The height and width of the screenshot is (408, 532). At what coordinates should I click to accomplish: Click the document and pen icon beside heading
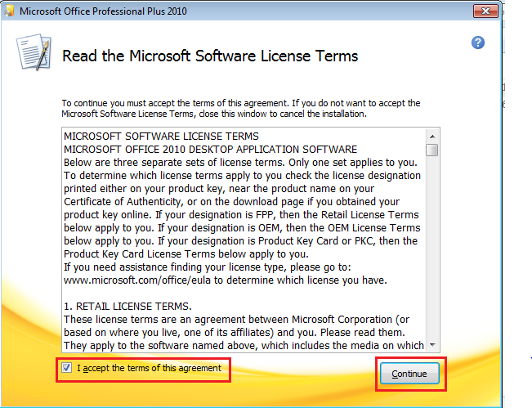[x=34, y=52]
